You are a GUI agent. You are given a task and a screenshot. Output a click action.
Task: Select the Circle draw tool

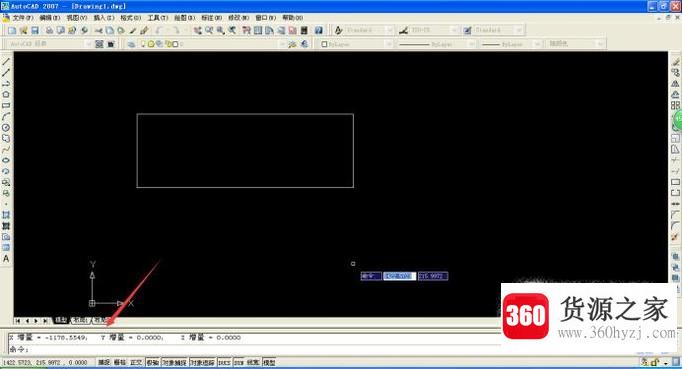pos(6,127)
